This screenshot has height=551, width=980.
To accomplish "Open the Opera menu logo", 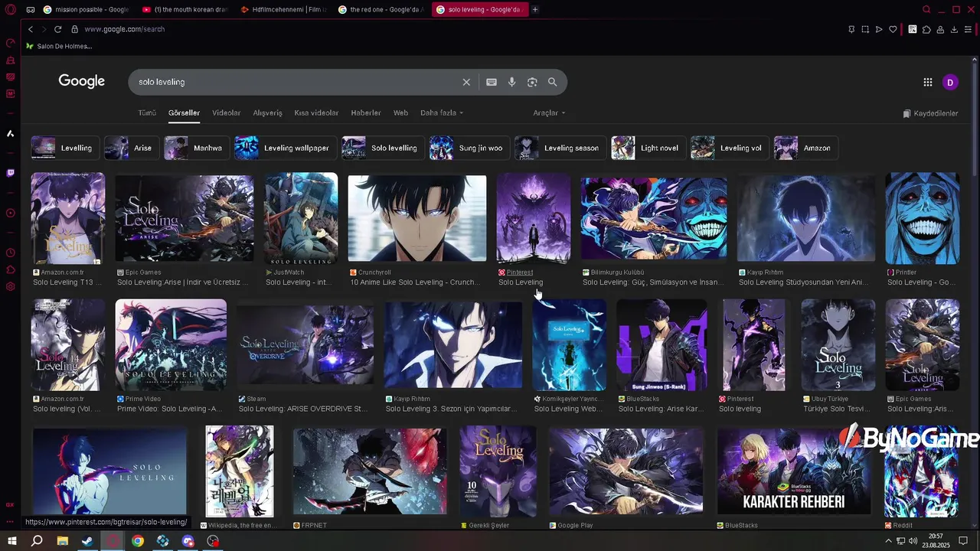I will click(x=10, y=9).
